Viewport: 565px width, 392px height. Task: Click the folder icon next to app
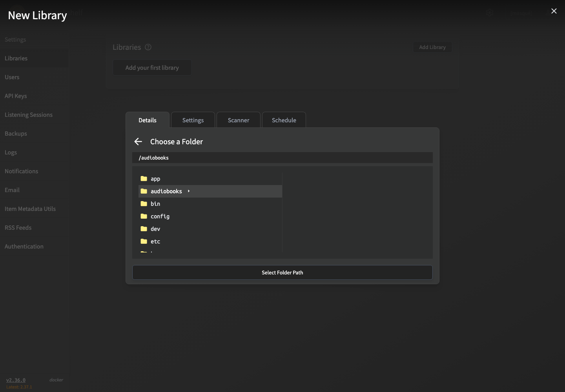pyautogui.click(x=144, y=179)
